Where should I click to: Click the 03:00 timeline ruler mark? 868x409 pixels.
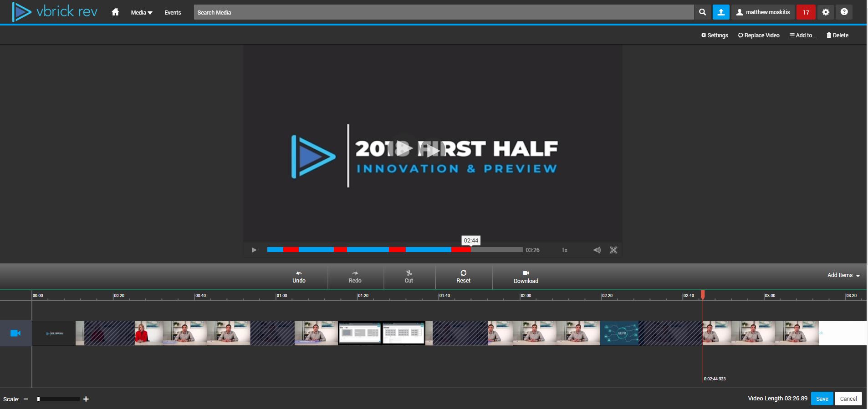pyautogui.click(x=770, y=296)
